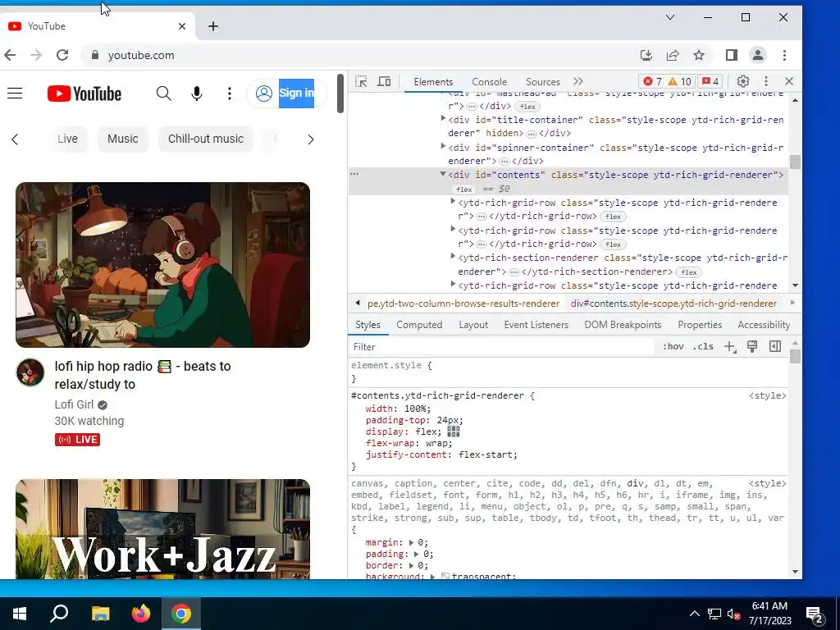Expand the first ytd-rich-grid-row node
The image size is (840, 630).
453,202
